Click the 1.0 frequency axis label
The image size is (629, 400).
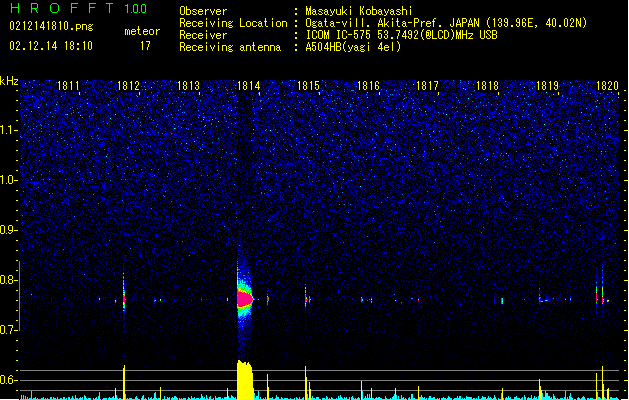[x=8, y=180]
